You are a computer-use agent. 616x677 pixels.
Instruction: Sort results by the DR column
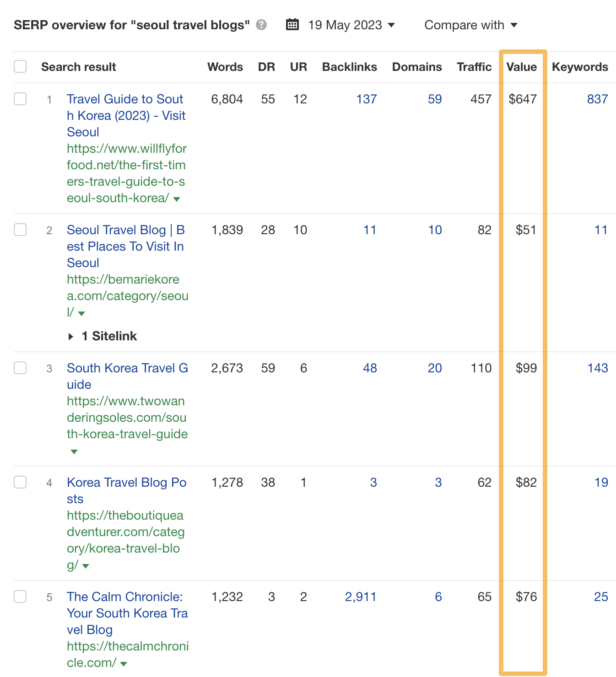coord(267,66)
